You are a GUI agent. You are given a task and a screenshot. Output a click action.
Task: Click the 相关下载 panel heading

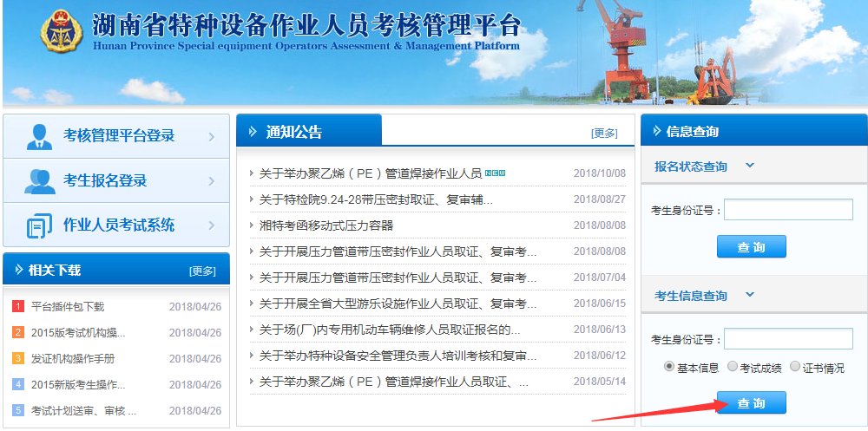55,270
